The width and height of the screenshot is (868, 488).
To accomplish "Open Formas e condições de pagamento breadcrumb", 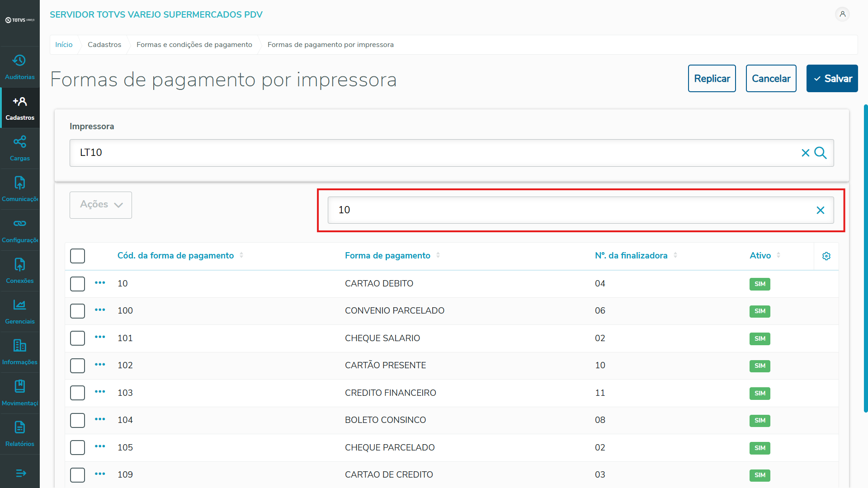I will click(x=194, y=45).
